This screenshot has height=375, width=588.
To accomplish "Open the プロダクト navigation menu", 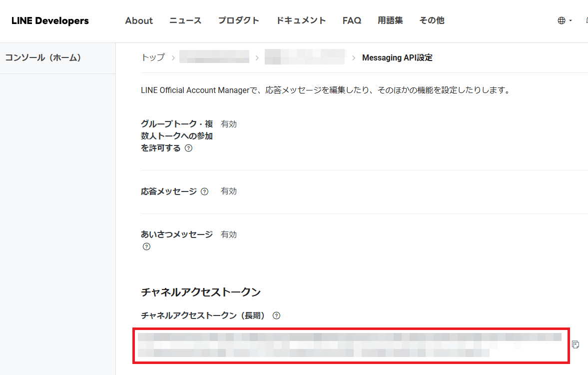I will pos(239,20).
